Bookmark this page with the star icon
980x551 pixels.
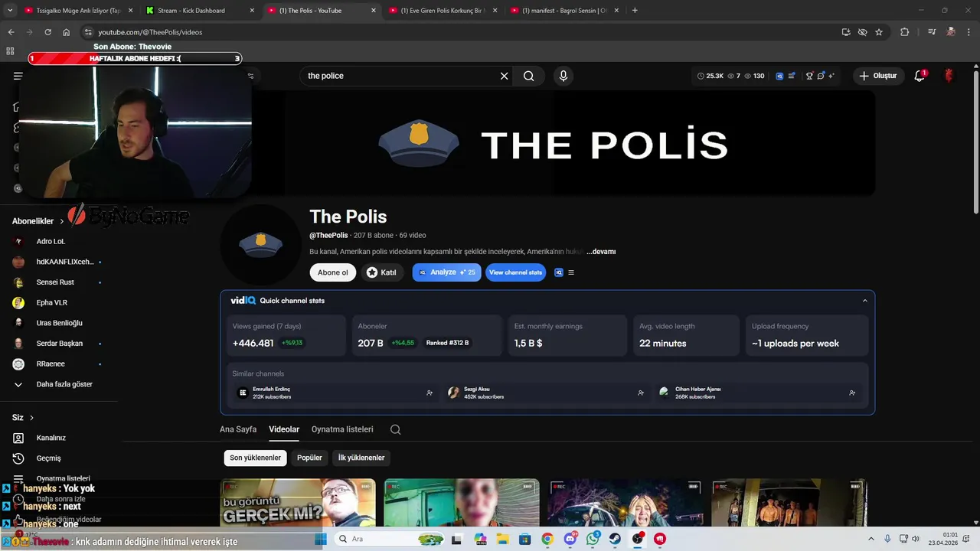click(x=879, y=32)
